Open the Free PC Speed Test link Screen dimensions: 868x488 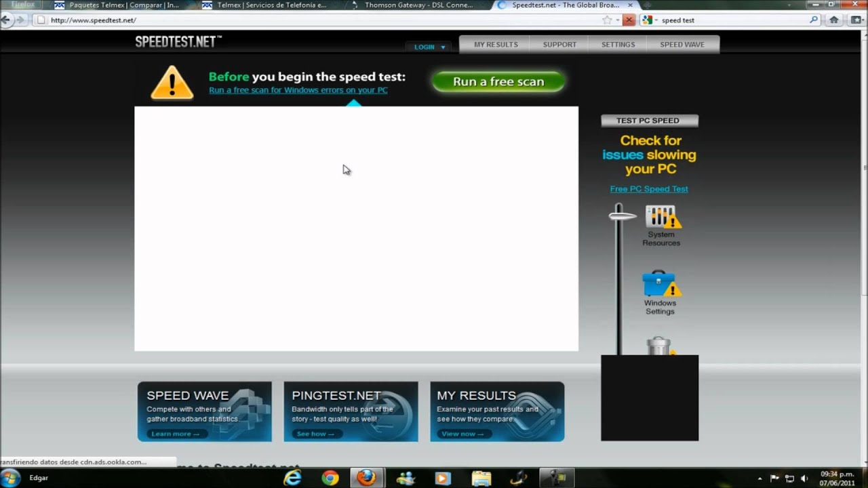[x=649, y=189]
